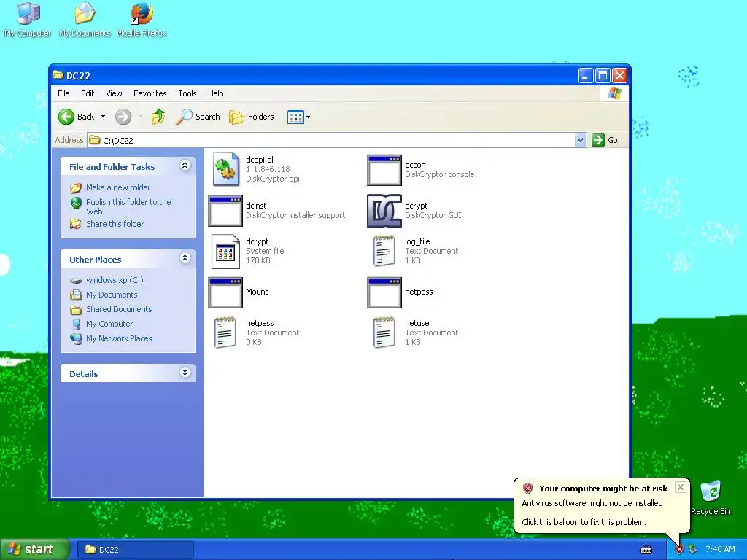
Task: Collapse File and Folder Tasks panel
Action: click(185, 166)
